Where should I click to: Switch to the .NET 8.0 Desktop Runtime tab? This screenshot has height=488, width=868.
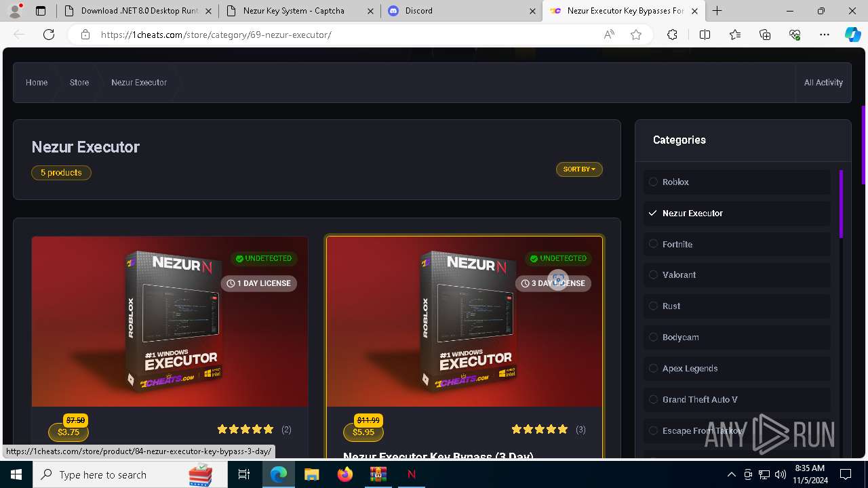(x=137, y=11)
